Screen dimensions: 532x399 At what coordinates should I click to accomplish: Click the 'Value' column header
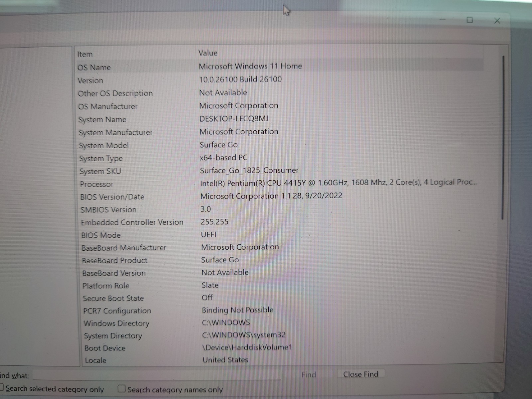click(208, 53)
